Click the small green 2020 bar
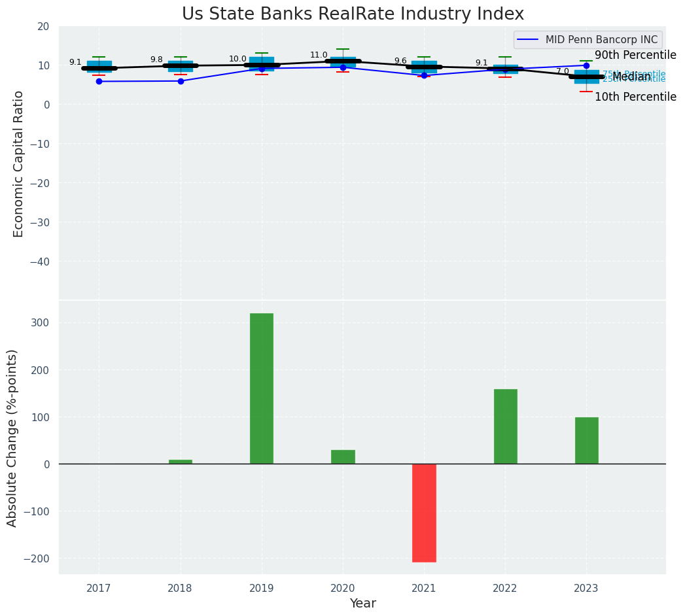The image size is (683, 616). click(343, 456)
